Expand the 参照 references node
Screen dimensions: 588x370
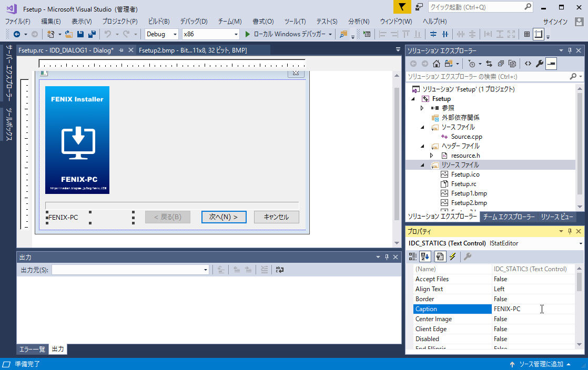pos(422,108)
